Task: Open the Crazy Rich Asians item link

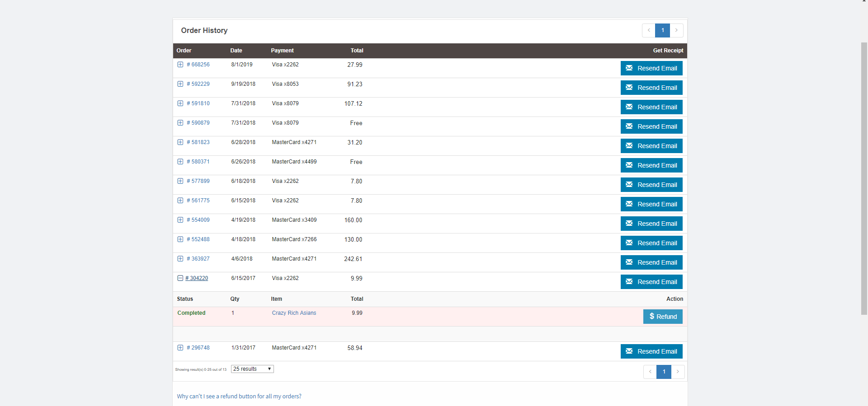Action: (294, 313)
